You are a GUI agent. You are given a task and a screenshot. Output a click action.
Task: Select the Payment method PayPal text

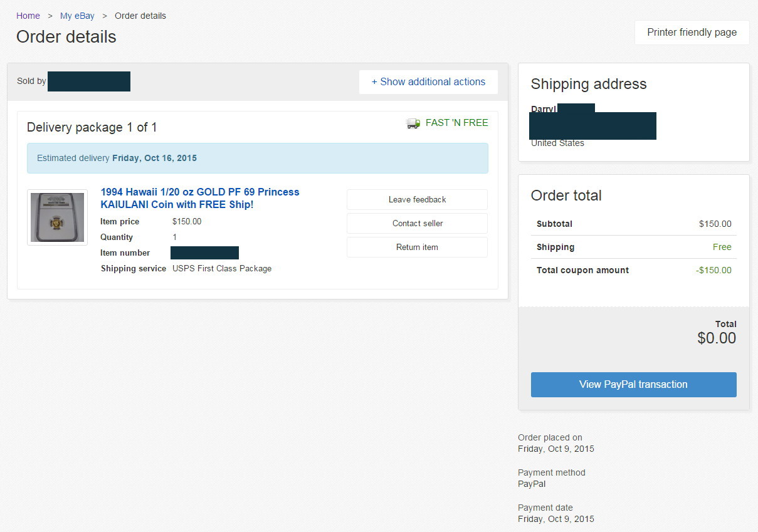click(532, 484)
